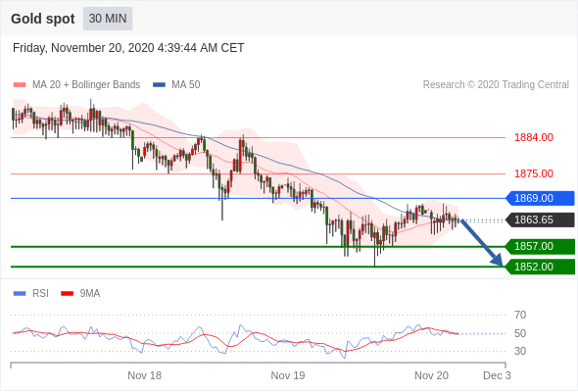
Task: Toggle the 9MA legend label
Action: (x=90, y=294)
